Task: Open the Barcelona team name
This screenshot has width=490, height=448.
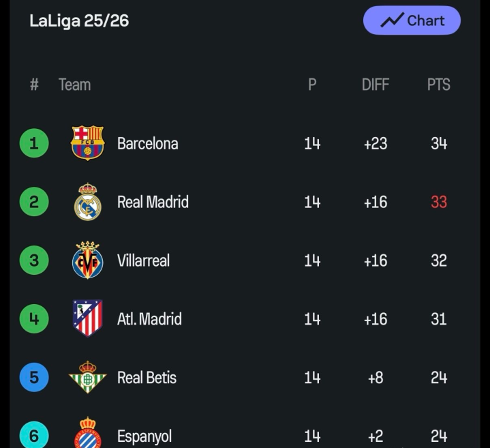Action: pyautogui.click(x=147, y=143)
